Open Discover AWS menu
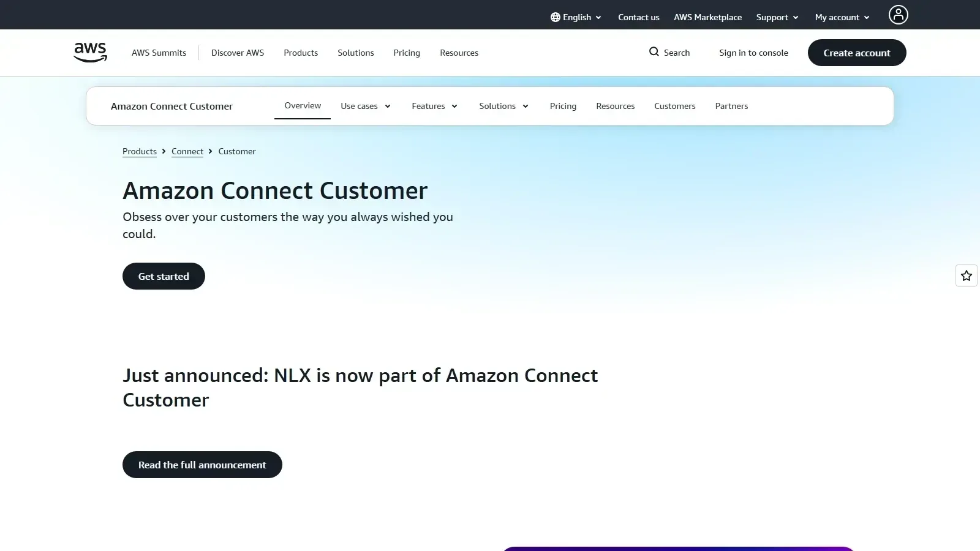 pos(238,53)
